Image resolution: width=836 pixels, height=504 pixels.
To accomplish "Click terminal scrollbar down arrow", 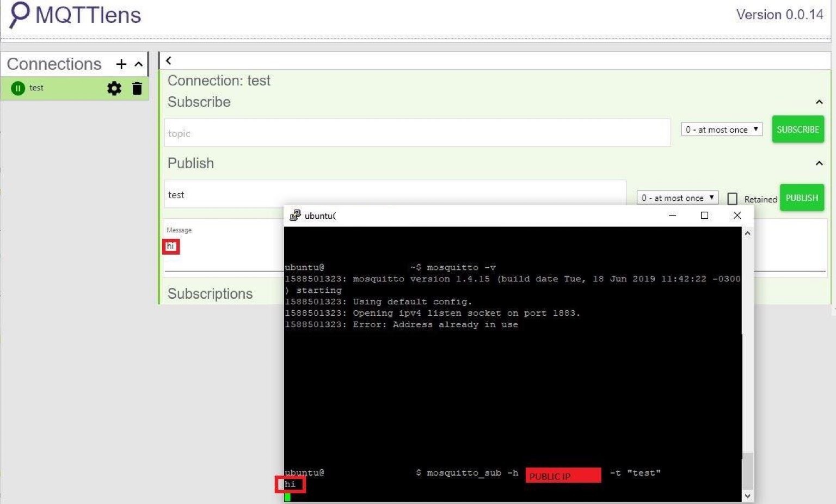I will pos(747,496).
